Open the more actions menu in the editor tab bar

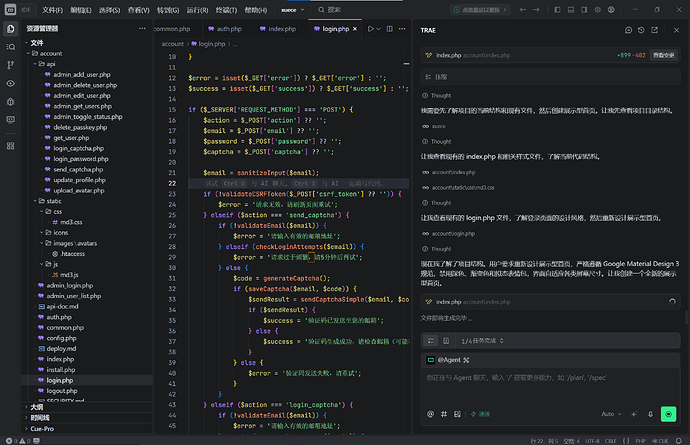pos(402,29)
